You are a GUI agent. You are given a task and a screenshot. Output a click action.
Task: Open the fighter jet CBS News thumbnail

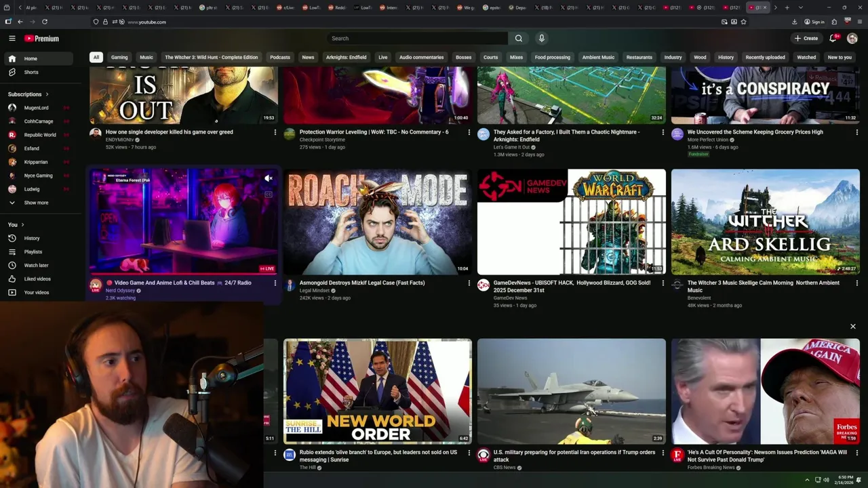pyautogui.click(x=572, y=391)
